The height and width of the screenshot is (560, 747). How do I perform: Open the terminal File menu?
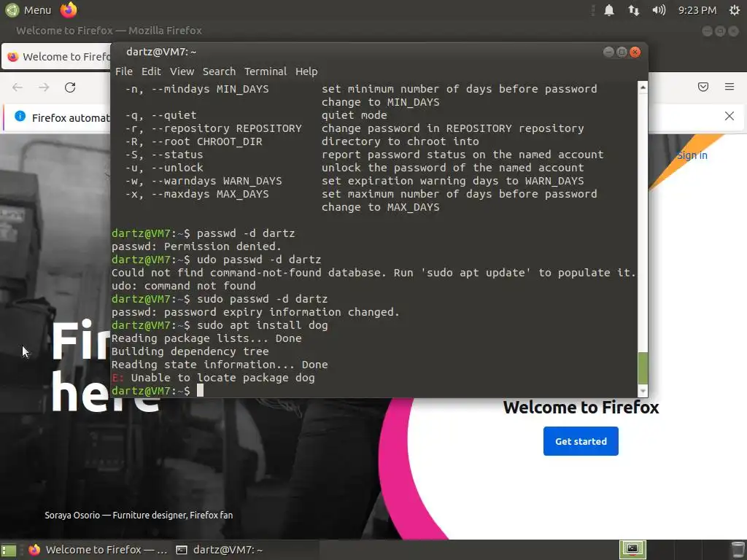point(124,71)
